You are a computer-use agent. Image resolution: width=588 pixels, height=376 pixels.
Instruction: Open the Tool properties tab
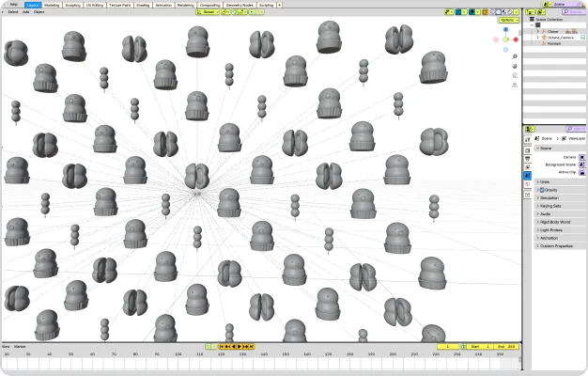(528, 140)
